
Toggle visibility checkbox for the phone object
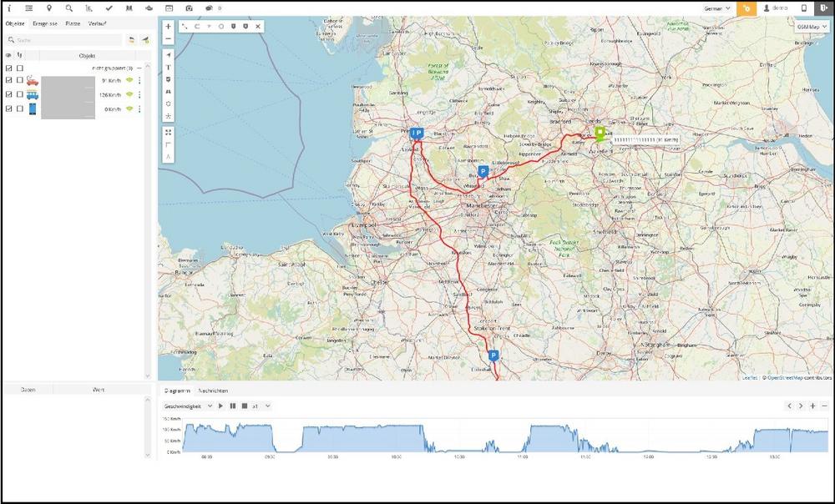click(x=9, y=108)
